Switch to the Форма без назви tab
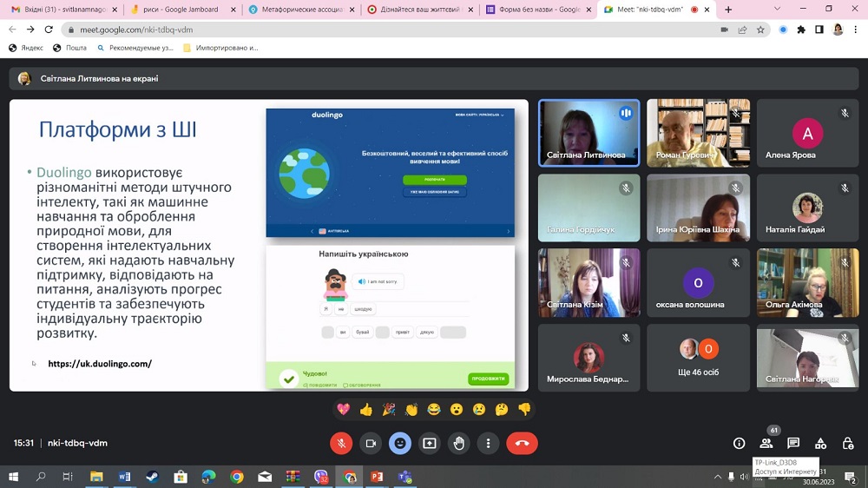Image resolution: width=868 pixels, height=488 pixels. 539,10
